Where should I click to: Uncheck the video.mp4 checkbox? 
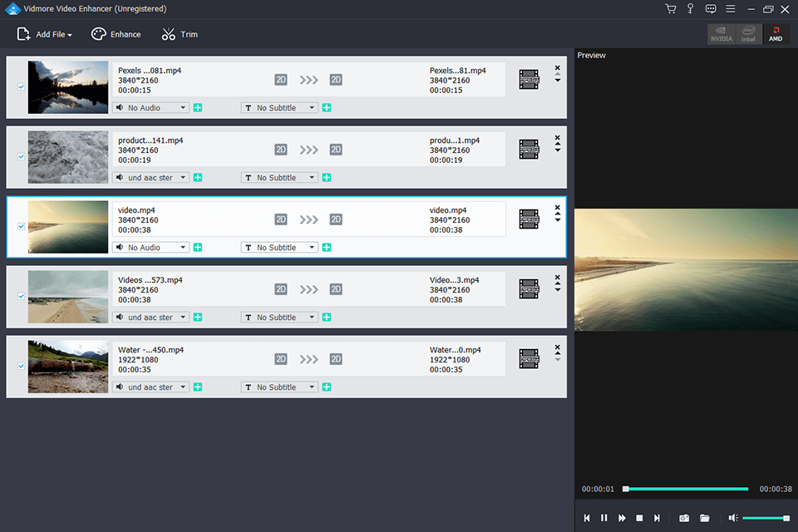tap(21, 227)
